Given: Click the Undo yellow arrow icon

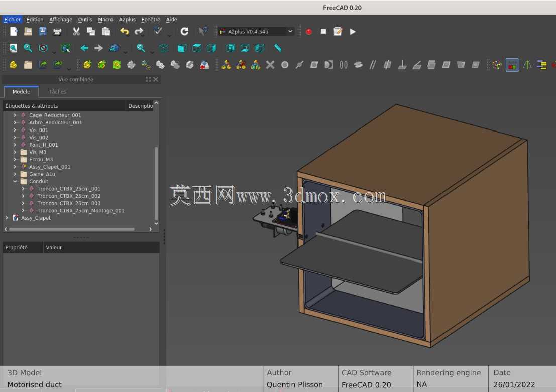Looking at the screenshot, I should (x=124, y=32).
